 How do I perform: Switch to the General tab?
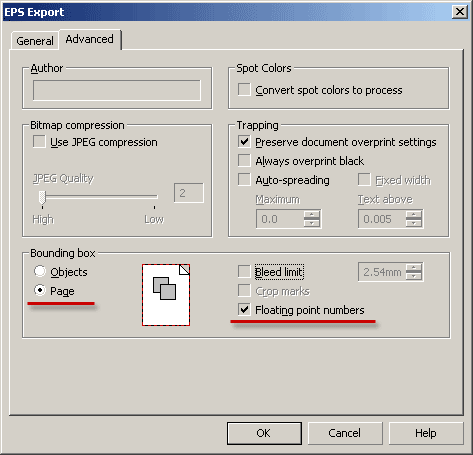[35, 41]
